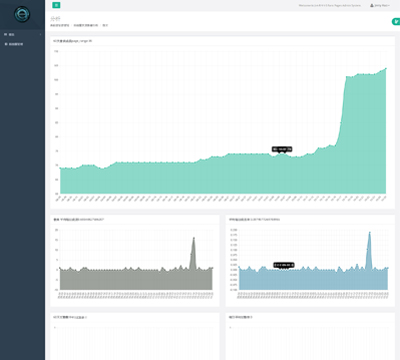Click the blue chart panel title
Screen dimensions: 400x360
pos(254,220)
